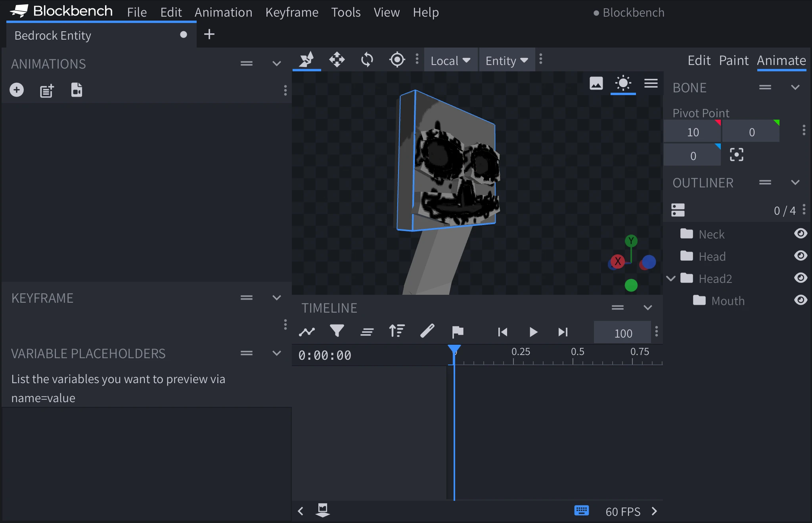Open the Pivot tool
812x523 pixels.
point(397,60)
